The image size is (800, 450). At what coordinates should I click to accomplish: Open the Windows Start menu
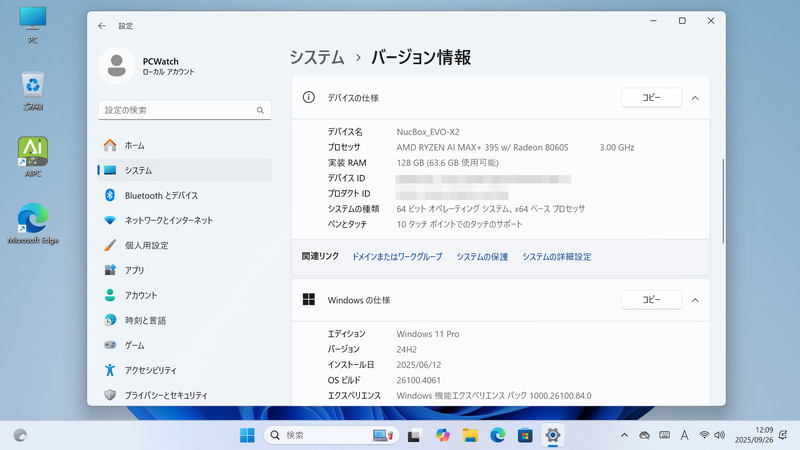coord(247,435)
